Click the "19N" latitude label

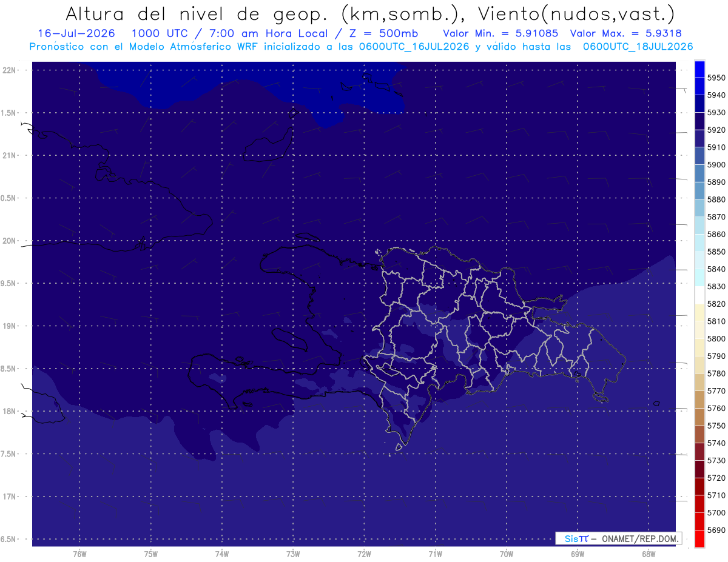(10, 326)
